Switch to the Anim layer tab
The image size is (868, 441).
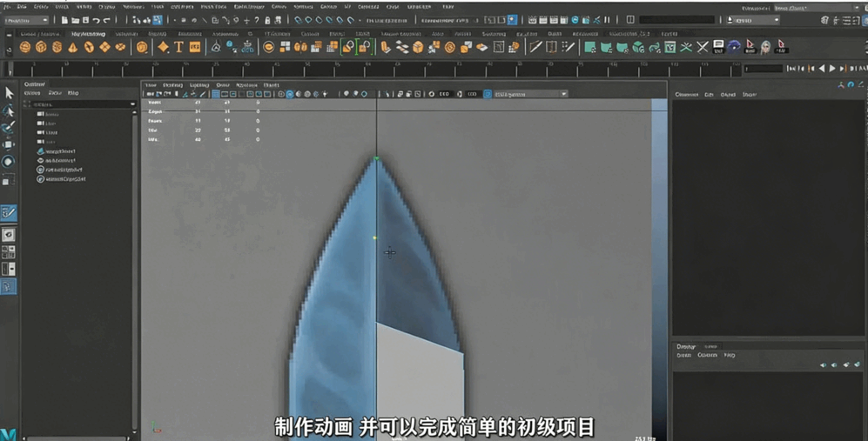point(710,346)
